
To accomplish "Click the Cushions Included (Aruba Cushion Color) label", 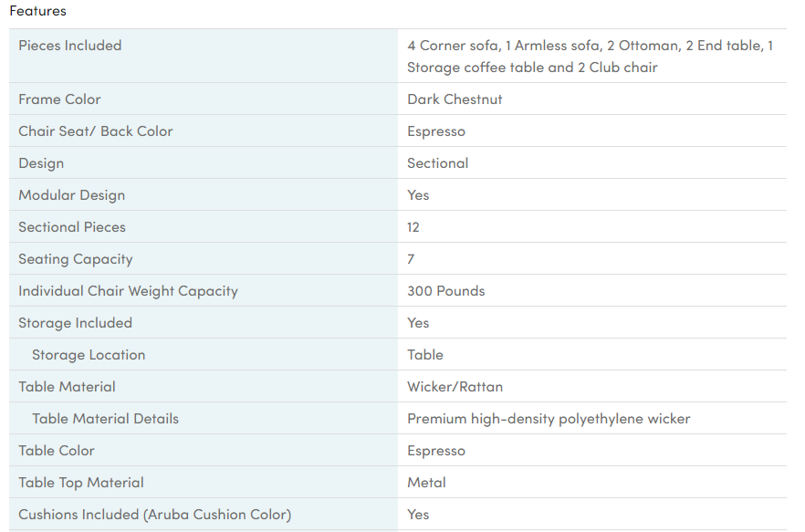I will [x=154, y=515].
